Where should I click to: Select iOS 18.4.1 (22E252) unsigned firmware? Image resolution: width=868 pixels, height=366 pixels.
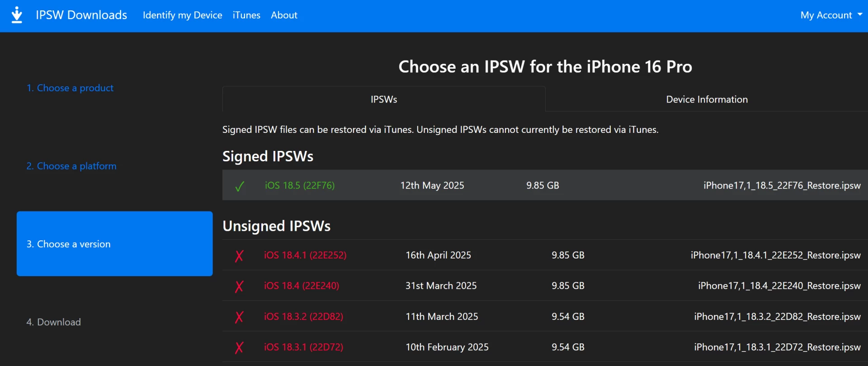tap(305, 255)
